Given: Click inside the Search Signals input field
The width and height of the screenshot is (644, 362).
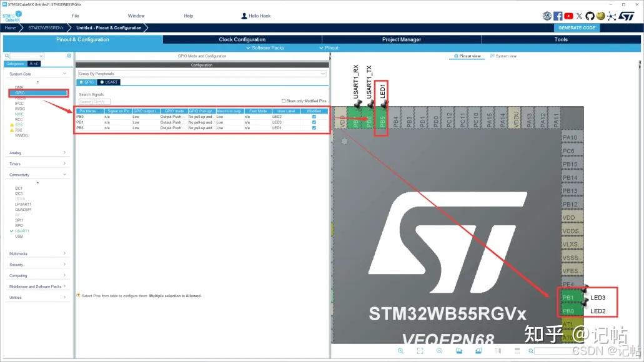Looking at the screenshot, I should coord(94,101).
